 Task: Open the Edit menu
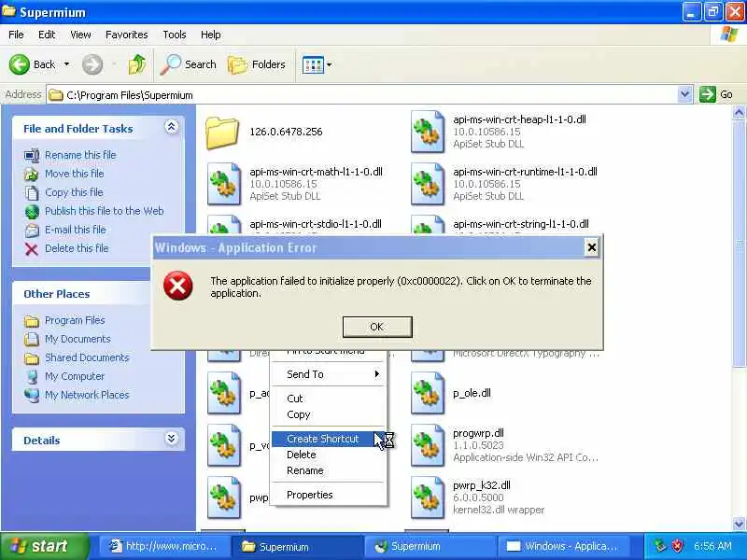(47, 35)
